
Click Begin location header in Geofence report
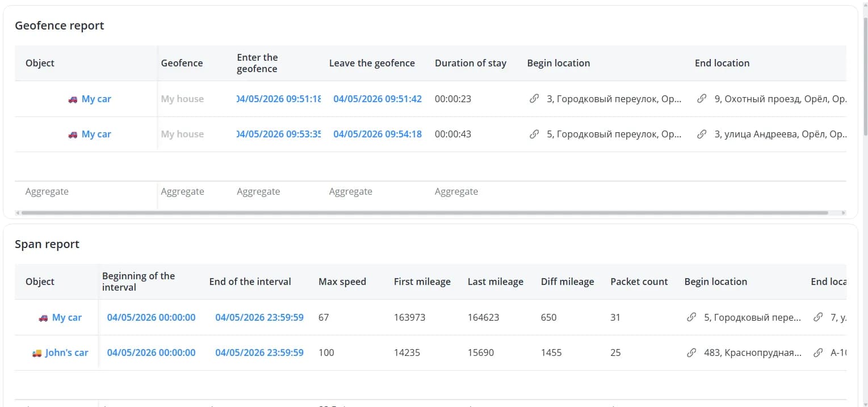(x=559, y=63)
